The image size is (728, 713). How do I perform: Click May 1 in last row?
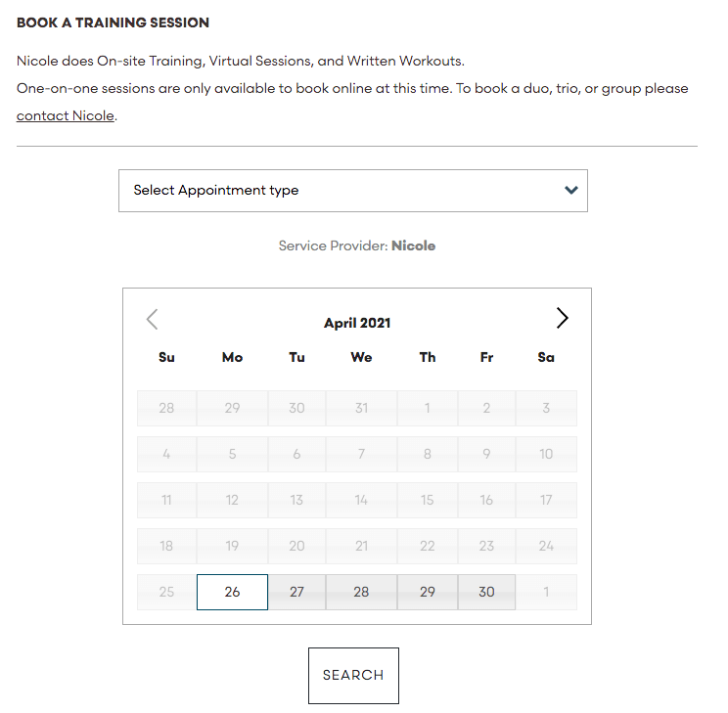pos(546,592)
